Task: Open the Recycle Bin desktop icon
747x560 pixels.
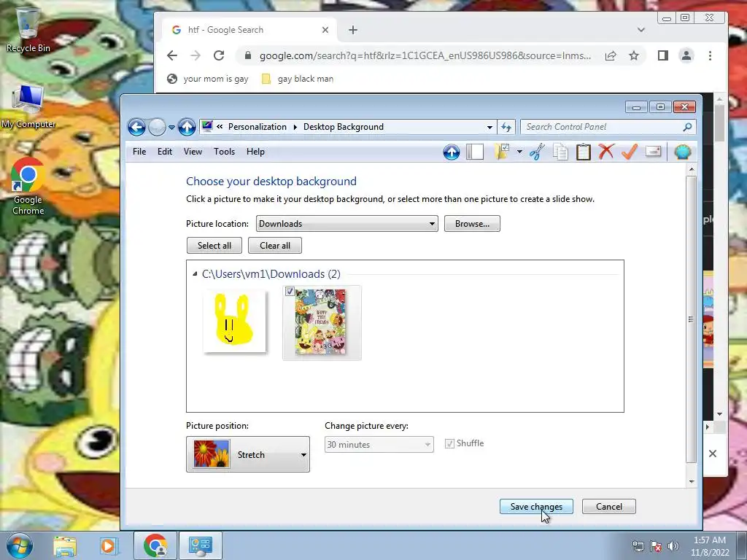Action: pyautogui.click(x=28, y=29)
